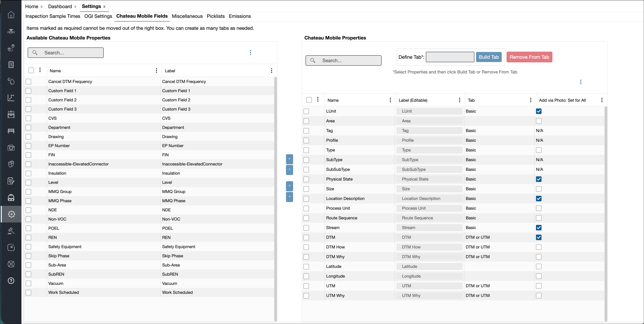644x324 pixels.
Task: Click the move-down arrow between the panels
Action: coord(289,170)
